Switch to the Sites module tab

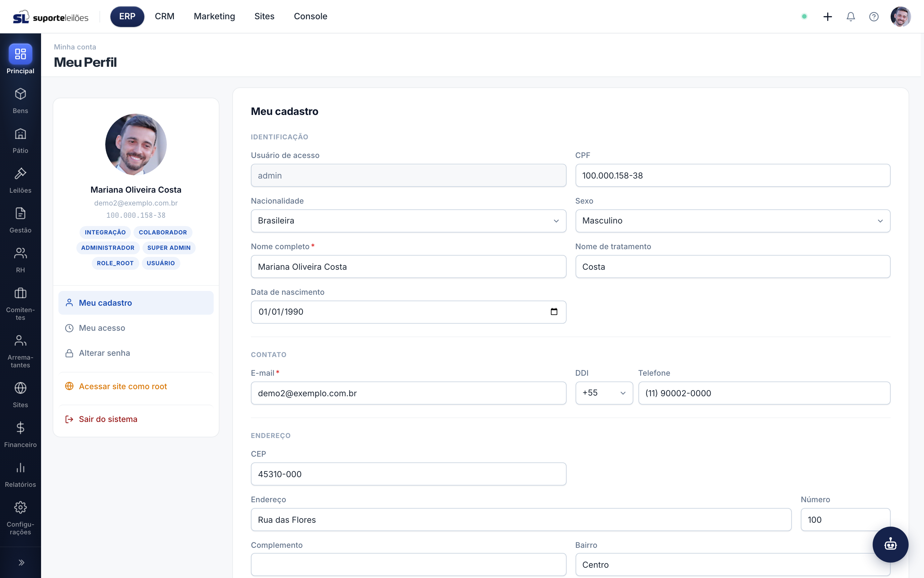[x=264, y=16]
